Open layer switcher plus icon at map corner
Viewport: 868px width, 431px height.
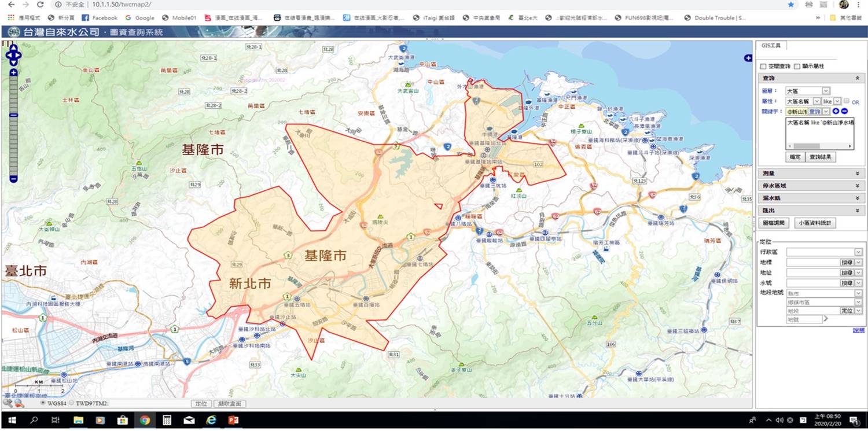coord(748,58)
